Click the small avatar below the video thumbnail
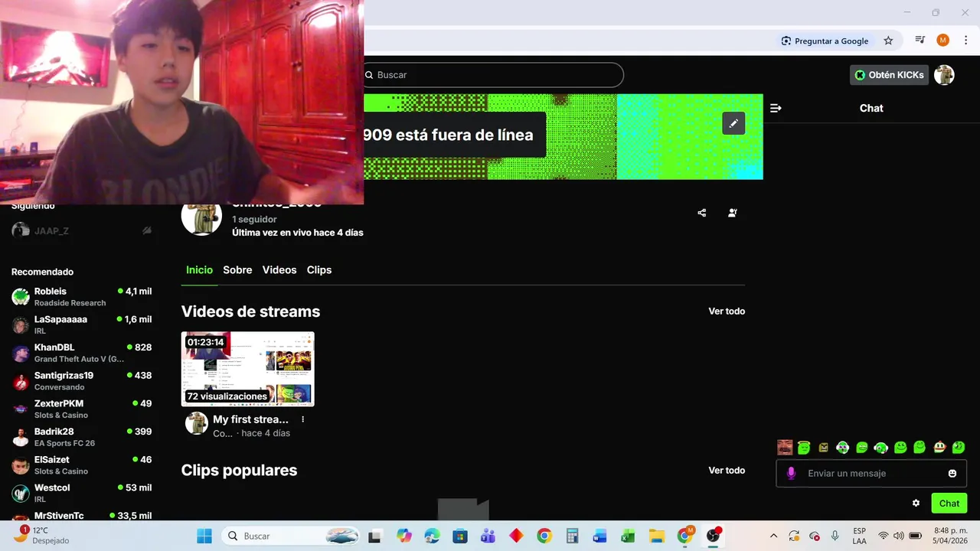The image size is (980, 551). (x=197, y=423)
